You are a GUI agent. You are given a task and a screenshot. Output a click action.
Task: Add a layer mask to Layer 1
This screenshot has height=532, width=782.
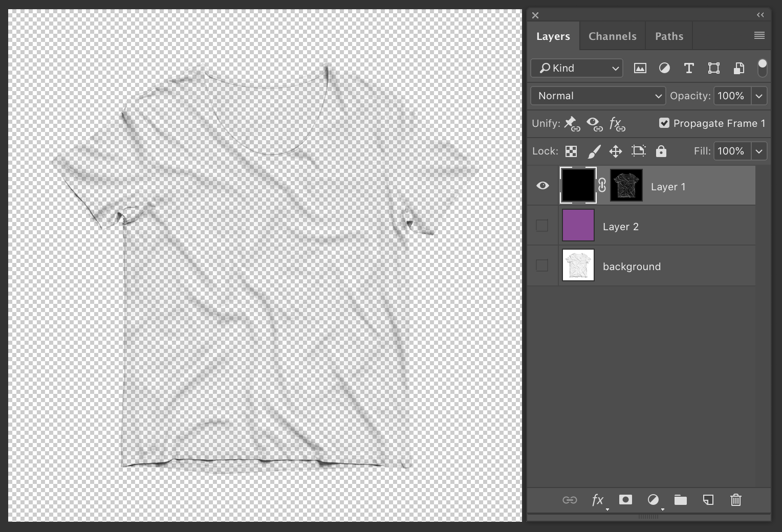click(x=625, y=500)
